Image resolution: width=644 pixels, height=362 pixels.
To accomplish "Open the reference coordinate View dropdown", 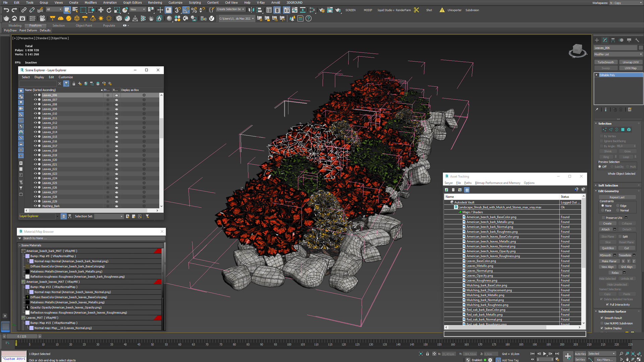I will tap(138, 9).
